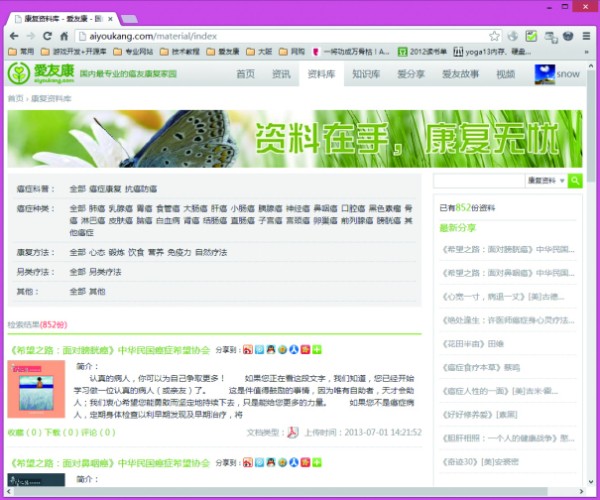The height and width of the screenshot is (500, 600).
Task: Click the green plus share icon in first result
Action: [x=317, y=349]
